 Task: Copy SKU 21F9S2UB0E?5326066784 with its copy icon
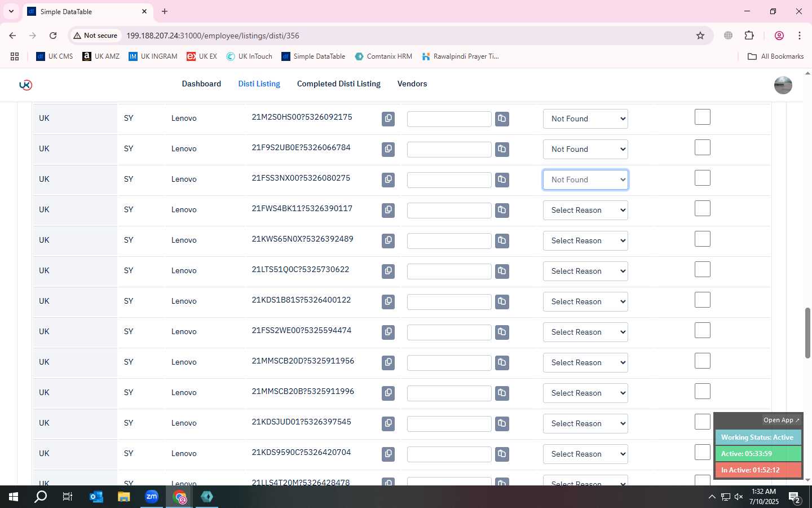(x=388, y=149)
